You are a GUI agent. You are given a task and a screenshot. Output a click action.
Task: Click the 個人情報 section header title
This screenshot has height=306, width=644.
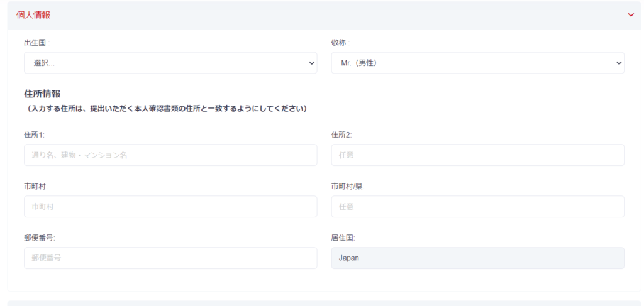tap(33, 15)
